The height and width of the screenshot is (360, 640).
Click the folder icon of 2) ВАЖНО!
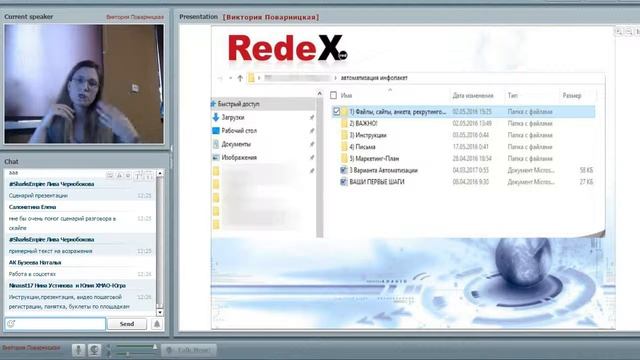coord(344,123)
